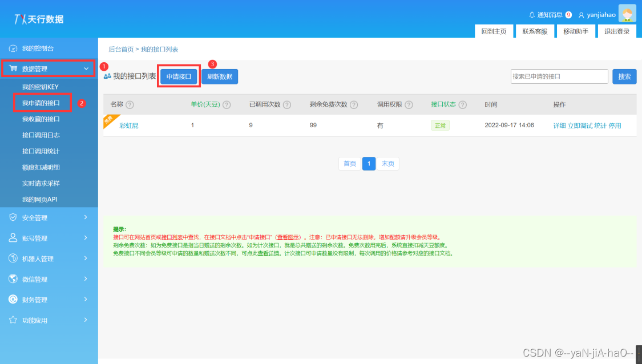Click the 申请接口 button
Screen dimensions: 642x364
click(179, 76)
